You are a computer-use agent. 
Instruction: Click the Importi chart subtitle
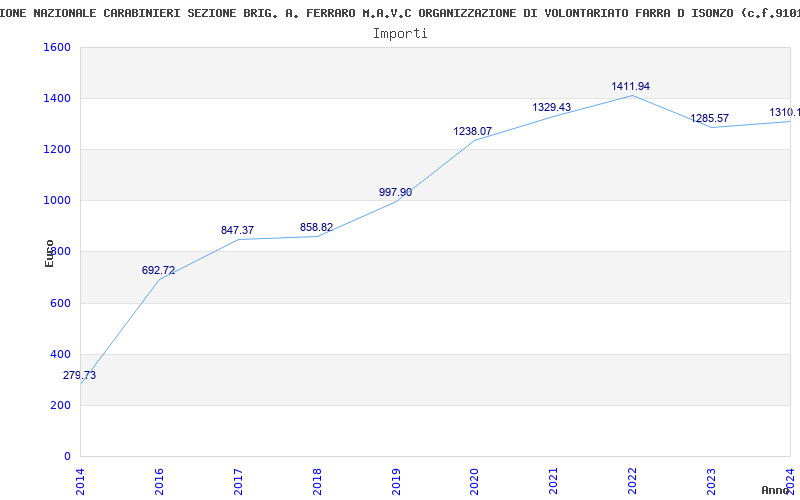pos(400,34)
